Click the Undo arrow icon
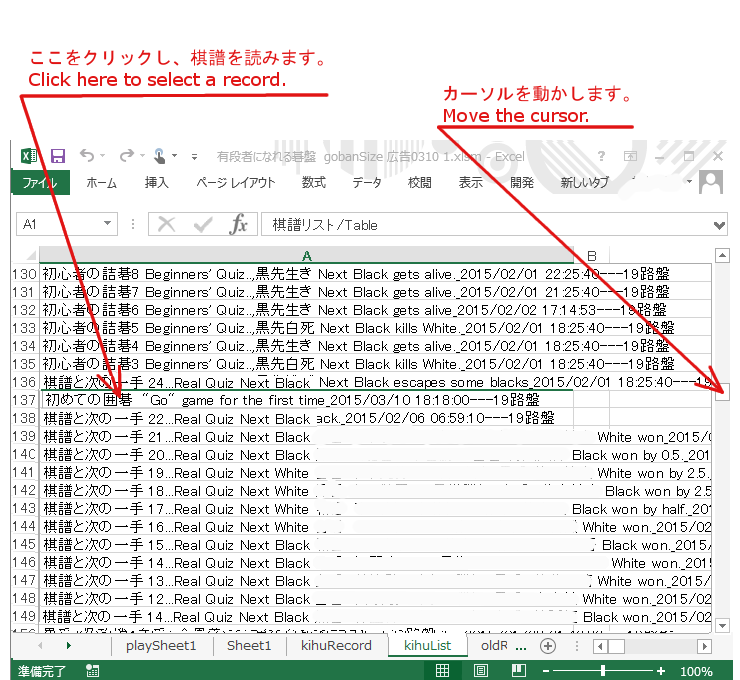This screenshot has height=680, width=740. coord(87,156)
